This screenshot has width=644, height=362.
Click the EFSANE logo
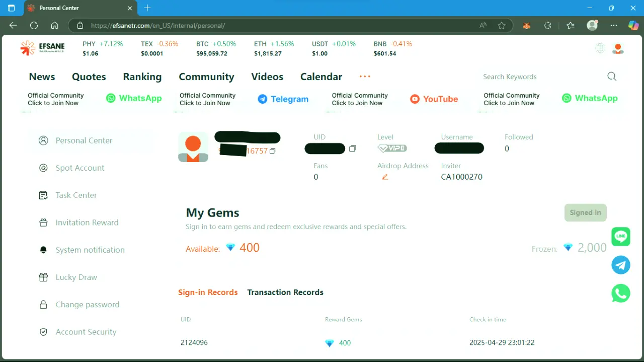coord(42,48)
